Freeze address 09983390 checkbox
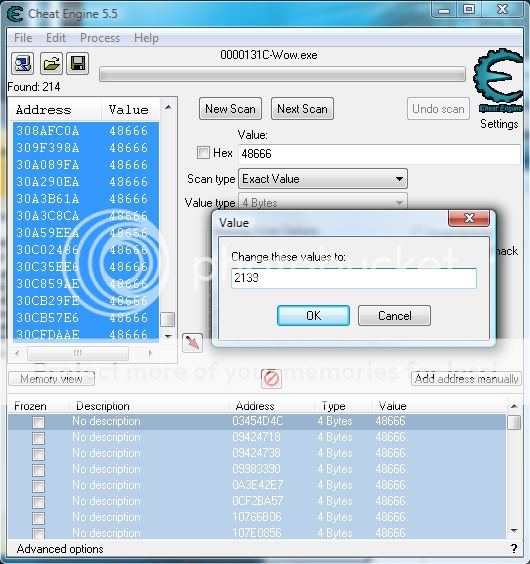 pos(38,470)
